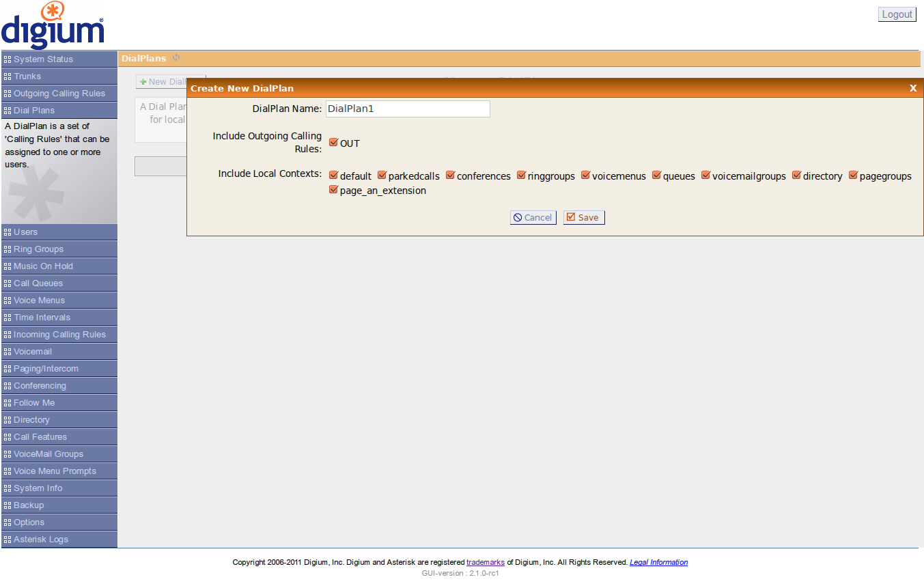Click the DialPlan Name text field
The height and width of the screenshot is (586, 924).
pos(408,109)
